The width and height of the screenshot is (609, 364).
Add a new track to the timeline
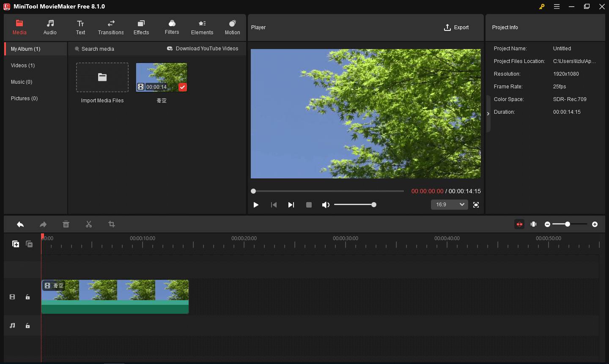pyautogui.click(x=16, y=244)
